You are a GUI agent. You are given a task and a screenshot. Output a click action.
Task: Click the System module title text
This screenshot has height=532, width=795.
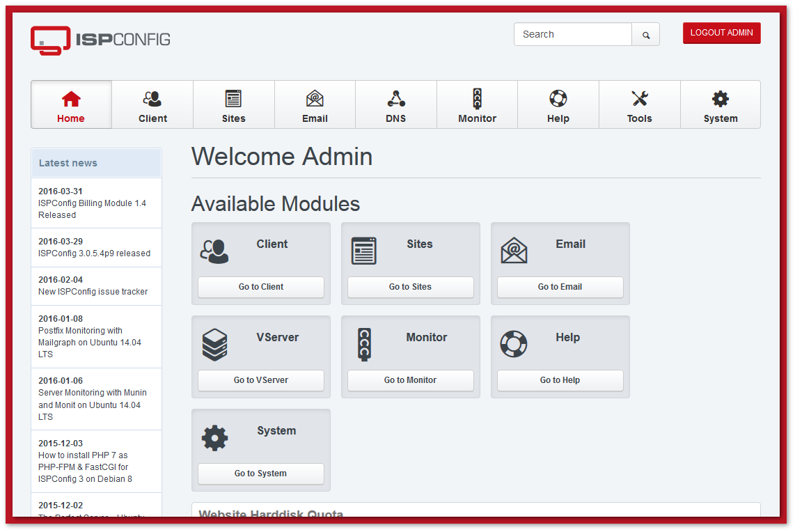coord(276,431)
